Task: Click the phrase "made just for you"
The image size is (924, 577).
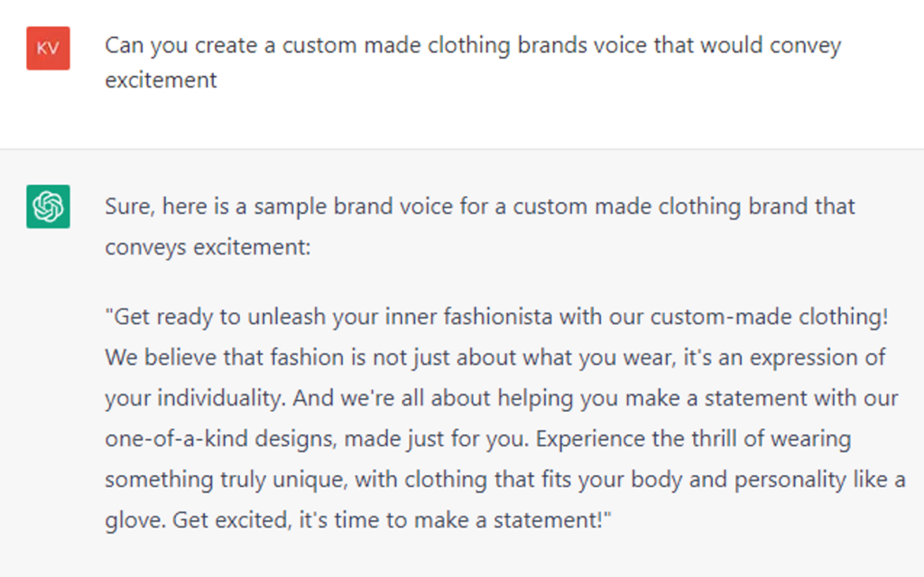Action: coord(454,439)
